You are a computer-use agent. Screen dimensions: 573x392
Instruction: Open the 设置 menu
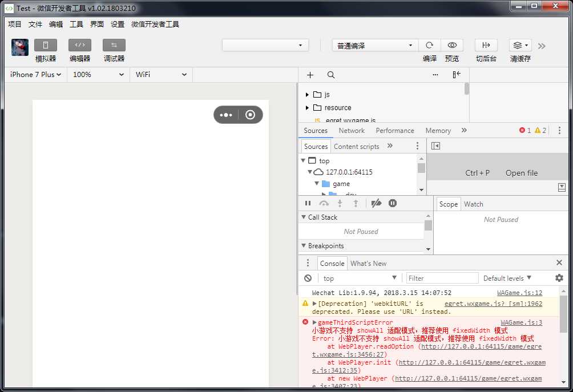click(118, 24)
